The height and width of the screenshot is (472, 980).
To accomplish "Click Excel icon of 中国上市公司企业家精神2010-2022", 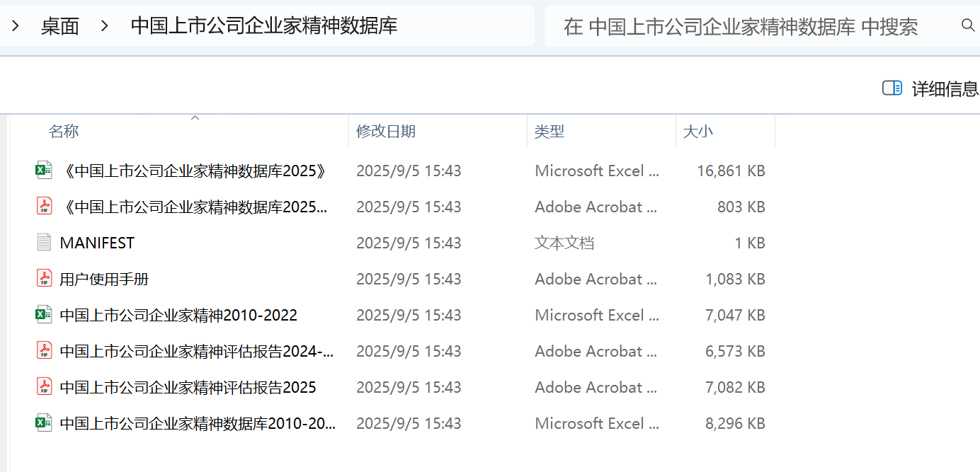I will point(44,315).
